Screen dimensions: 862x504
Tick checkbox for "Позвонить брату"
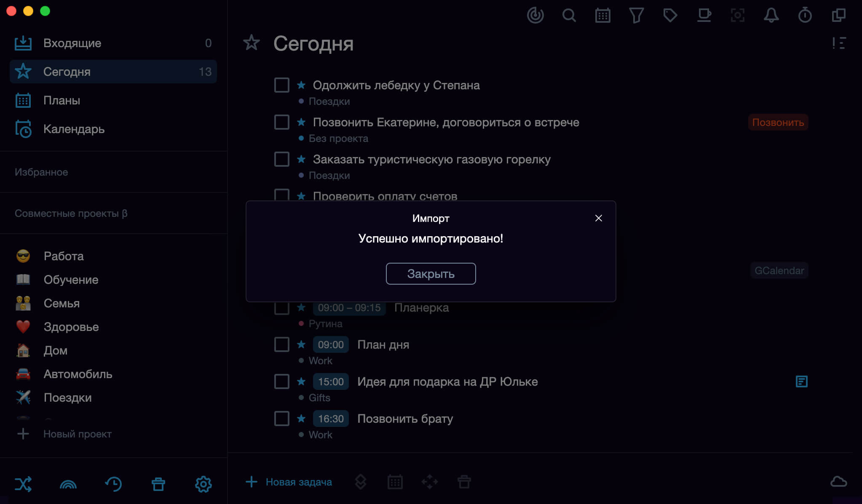281,419
